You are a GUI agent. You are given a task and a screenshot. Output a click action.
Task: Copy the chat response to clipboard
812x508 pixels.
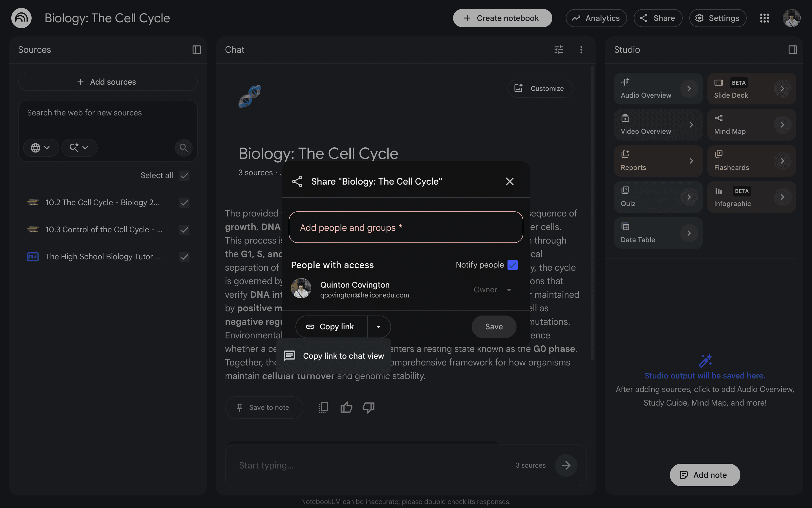point(323,407)
